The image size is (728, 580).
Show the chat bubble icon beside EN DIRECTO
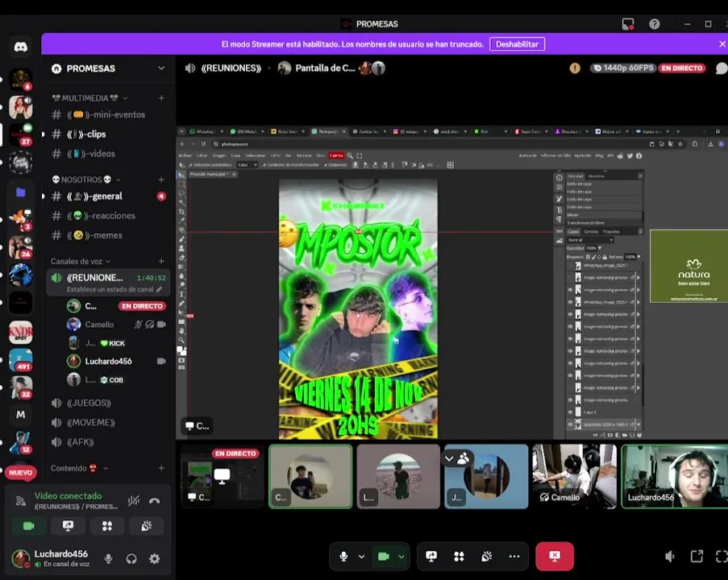click(x=721, y=68)
